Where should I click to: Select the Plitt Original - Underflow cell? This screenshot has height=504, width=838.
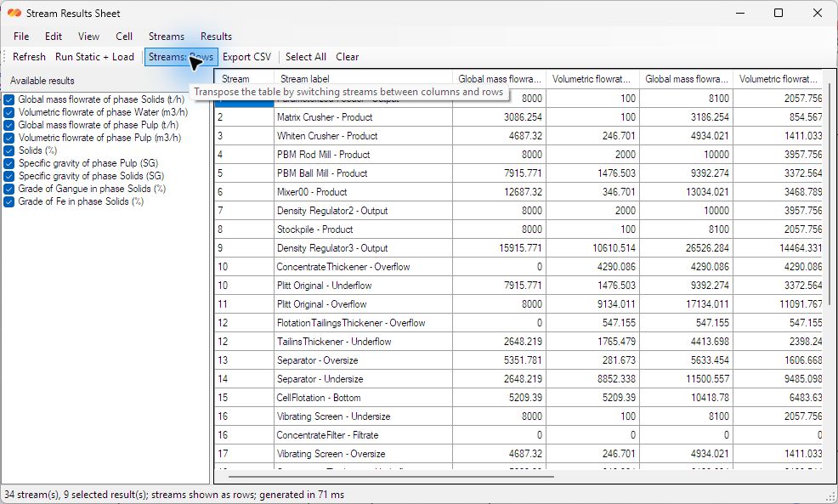pyautogui.click(x=363, y=286)
